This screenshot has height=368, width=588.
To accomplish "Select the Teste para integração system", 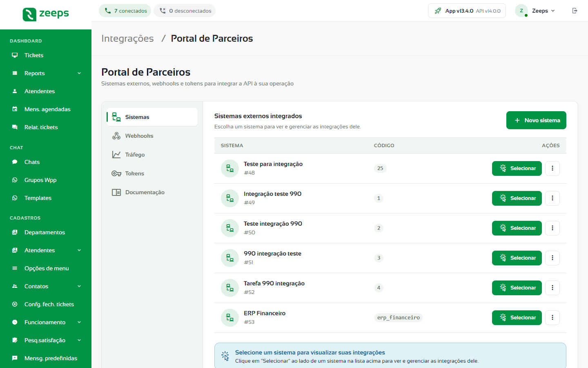I will coord(517,168).
